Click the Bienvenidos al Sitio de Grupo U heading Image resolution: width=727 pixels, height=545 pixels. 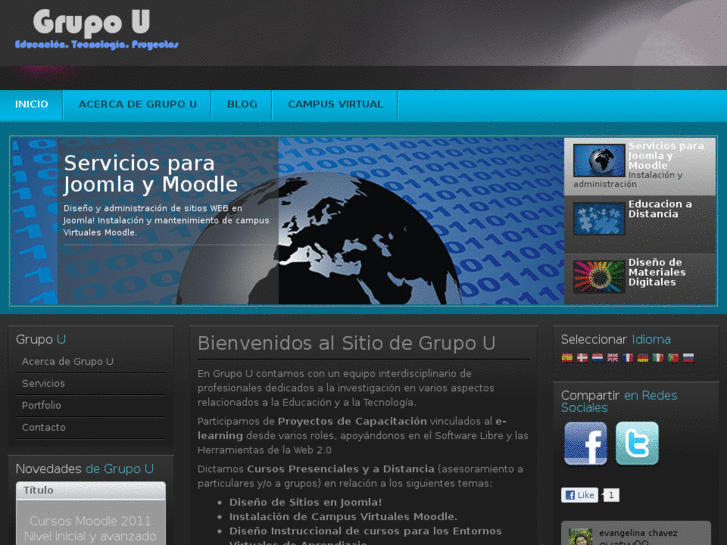pos(346,343)
